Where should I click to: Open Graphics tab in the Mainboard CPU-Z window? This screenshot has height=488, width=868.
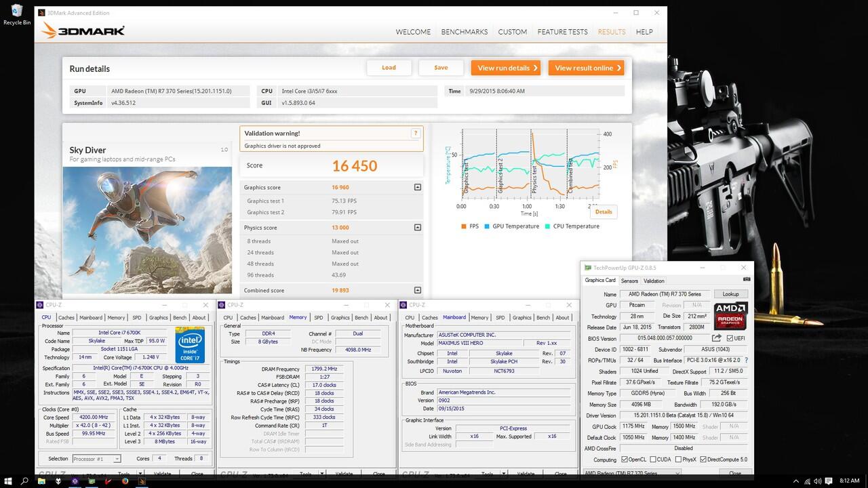(x=522, y=317)
